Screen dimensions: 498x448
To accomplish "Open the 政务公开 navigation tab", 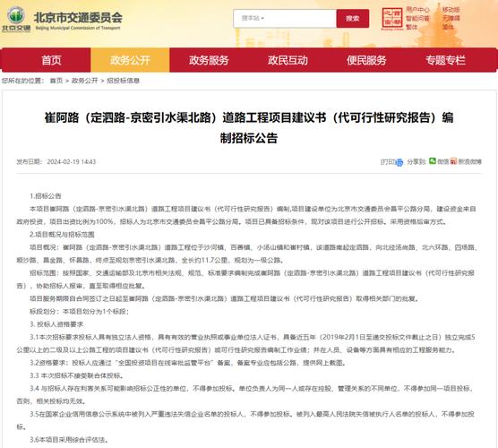I will (130, 60).
